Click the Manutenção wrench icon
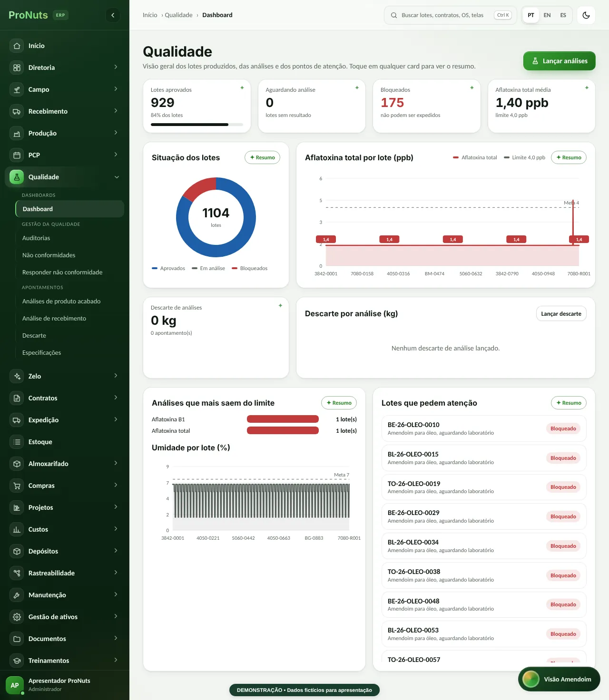The height and width of the screenshot is (700, 609). 17,595
